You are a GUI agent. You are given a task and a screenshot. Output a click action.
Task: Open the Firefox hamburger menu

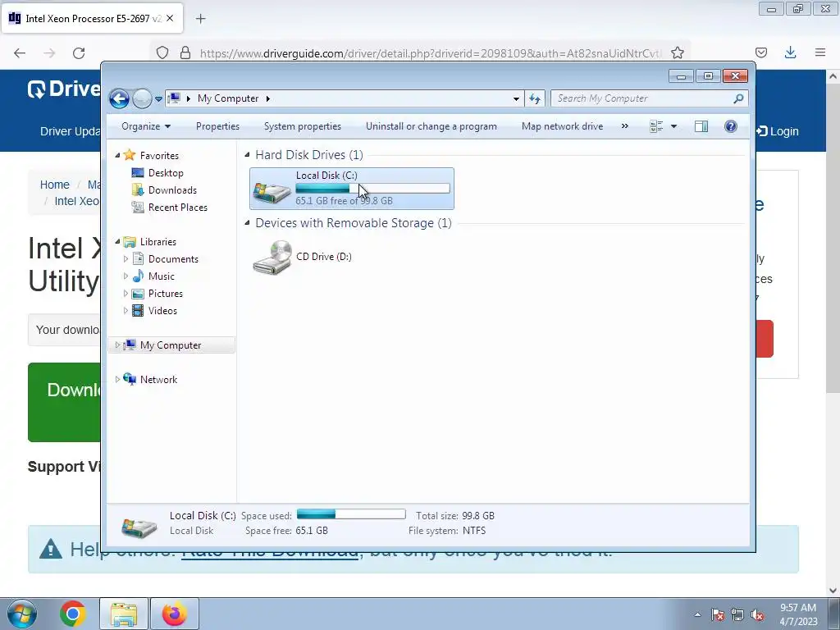(820, 52)
